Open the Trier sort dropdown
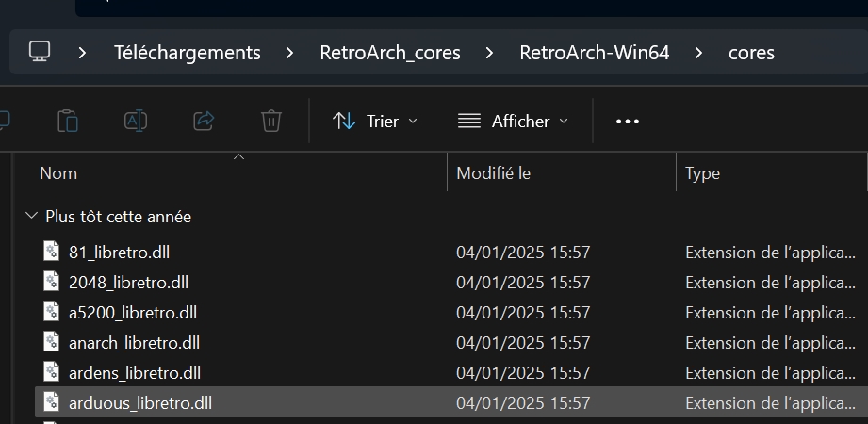The height and width of the screenshot is (424, 868). [375, 122]
